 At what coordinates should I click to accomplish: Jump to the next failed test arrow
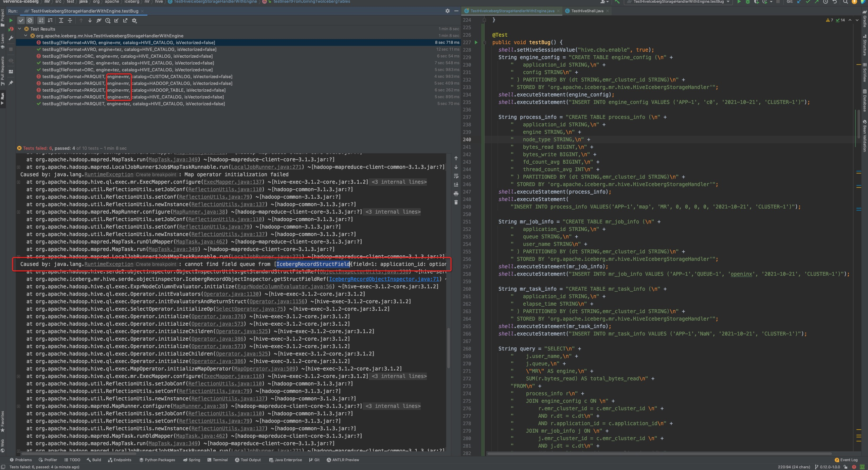click(x=90, y=20)
